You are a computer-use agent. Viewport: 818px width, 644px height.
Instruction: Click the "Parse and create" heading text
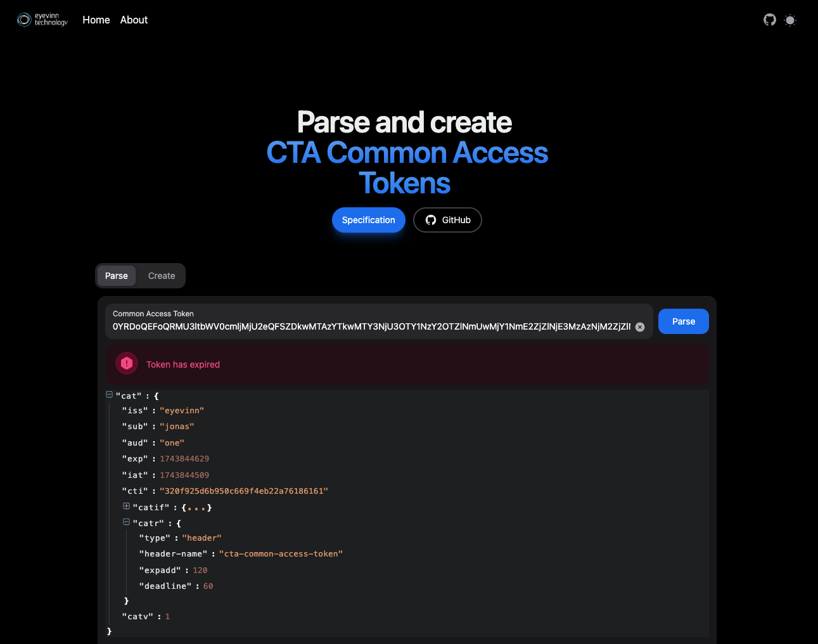[404, 122]
